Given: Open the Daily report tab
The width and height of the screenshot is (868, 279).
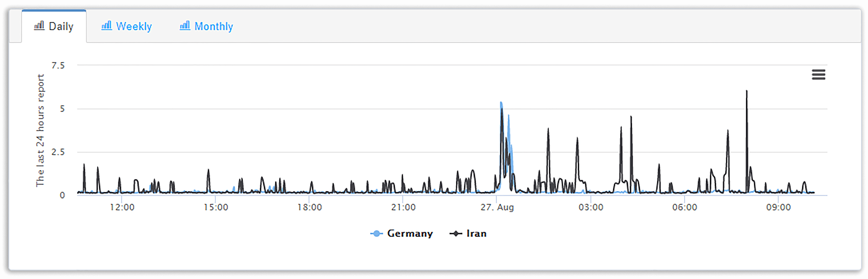Looking at the screenshot, I should pyautogui.click(x=54, y=26).
